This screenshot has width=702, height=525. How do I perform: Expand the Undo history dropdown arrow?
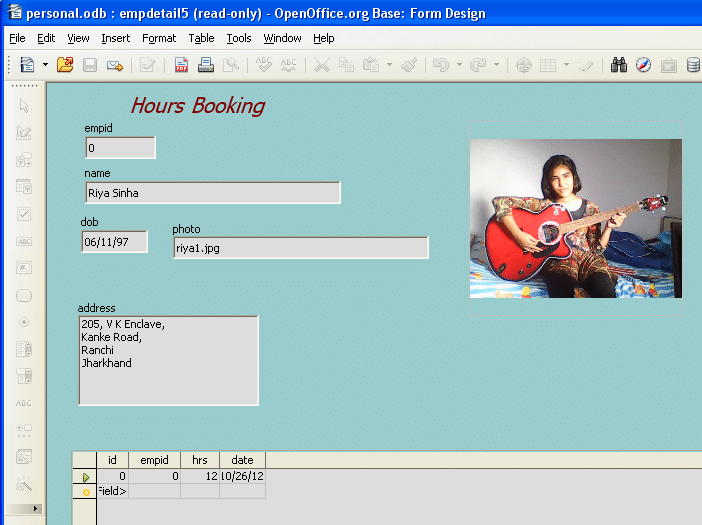click(459, 65)
